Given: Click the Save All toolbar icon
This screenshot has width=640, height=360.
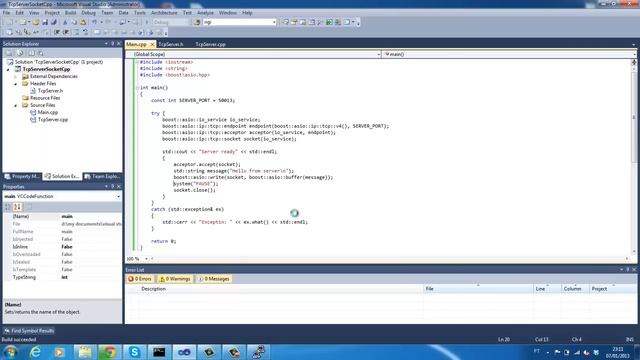Looking at the screenshot, I should click(x=53, y=22).
